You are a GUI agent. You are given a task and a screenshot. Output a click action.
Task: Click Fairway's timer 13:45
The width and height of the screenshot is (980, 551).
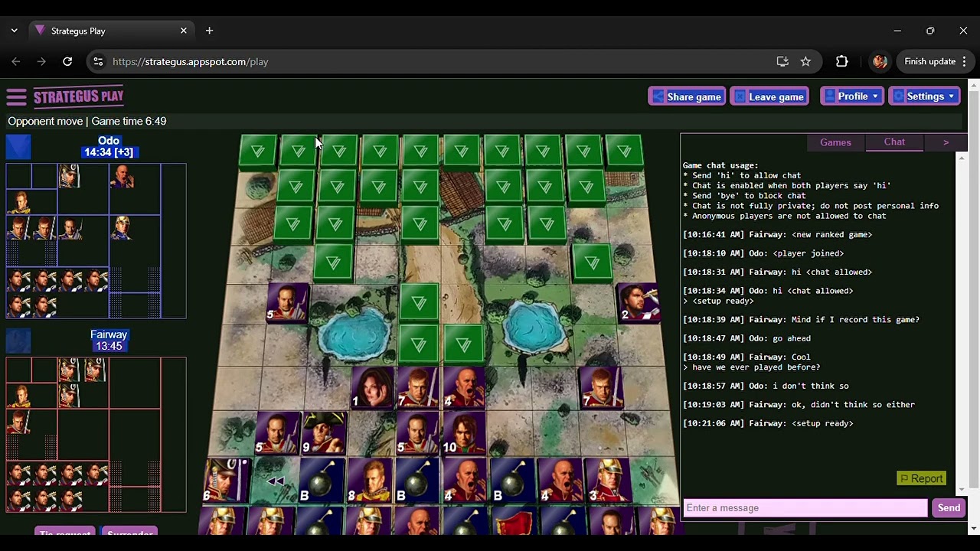click(x=109, y=346)
